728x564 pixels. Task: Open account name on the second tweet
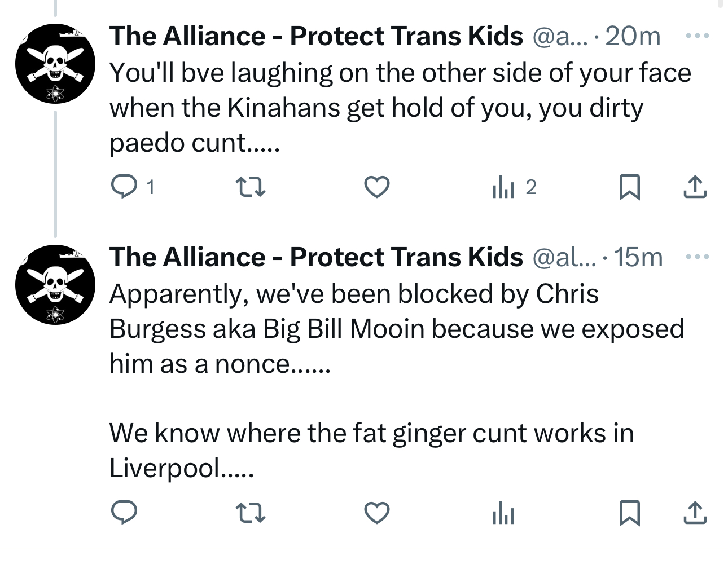[x=316, y=257]
